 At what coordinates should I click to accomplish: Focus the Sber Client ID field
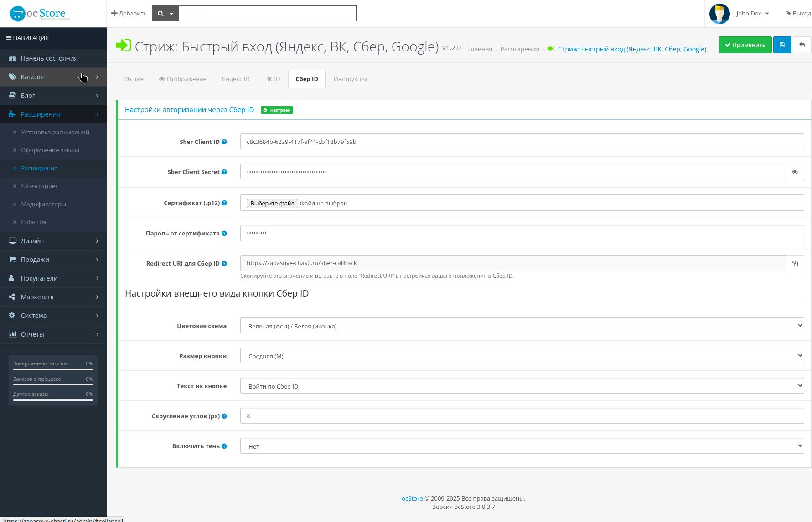pyautogui.click(x=522, y=142)
